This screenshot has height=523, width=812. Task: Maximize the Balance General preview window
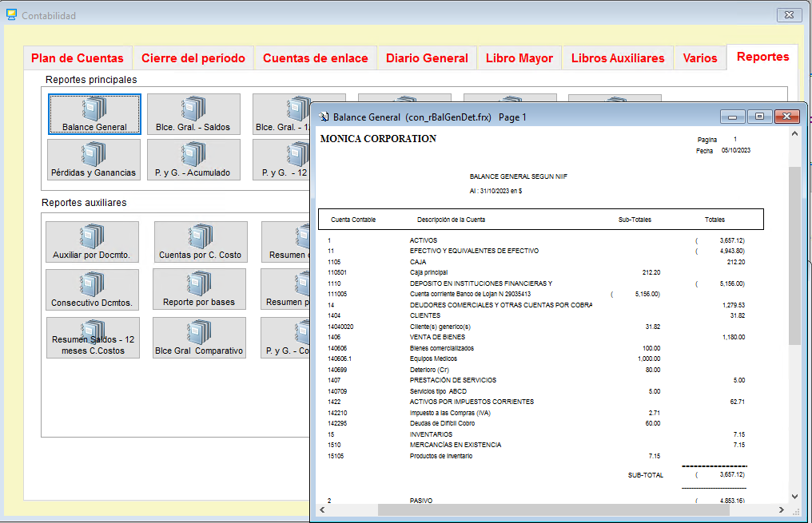(759, 117)
